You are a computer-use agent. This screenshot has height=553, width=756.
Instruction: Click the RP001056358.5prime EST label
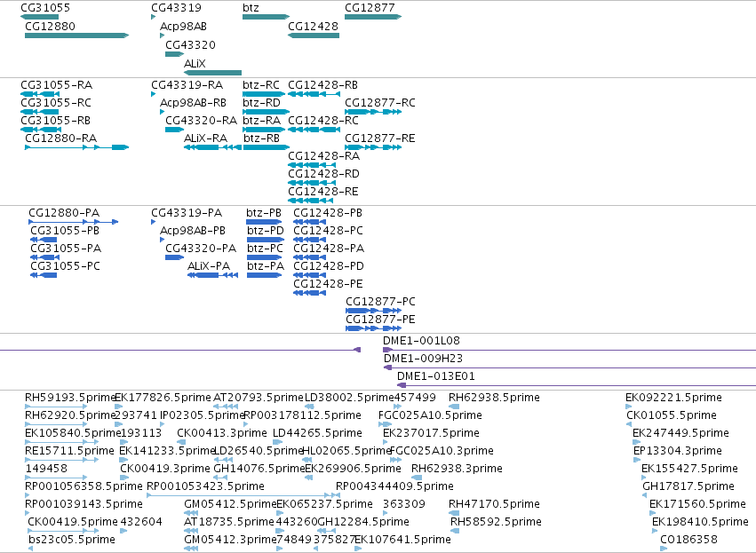point(84,486)
